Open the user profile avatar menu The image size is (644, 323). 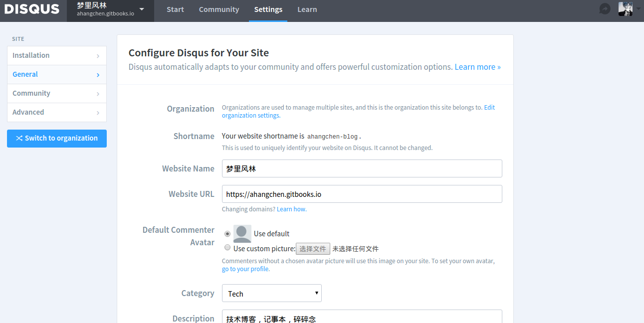coord(626,9)
